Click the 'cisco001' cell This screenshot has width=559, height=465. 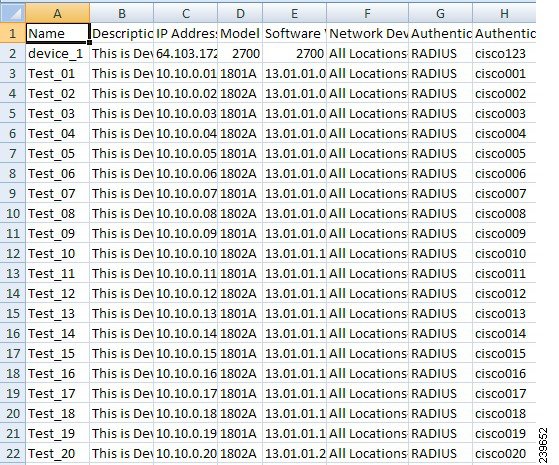(504, 73)
